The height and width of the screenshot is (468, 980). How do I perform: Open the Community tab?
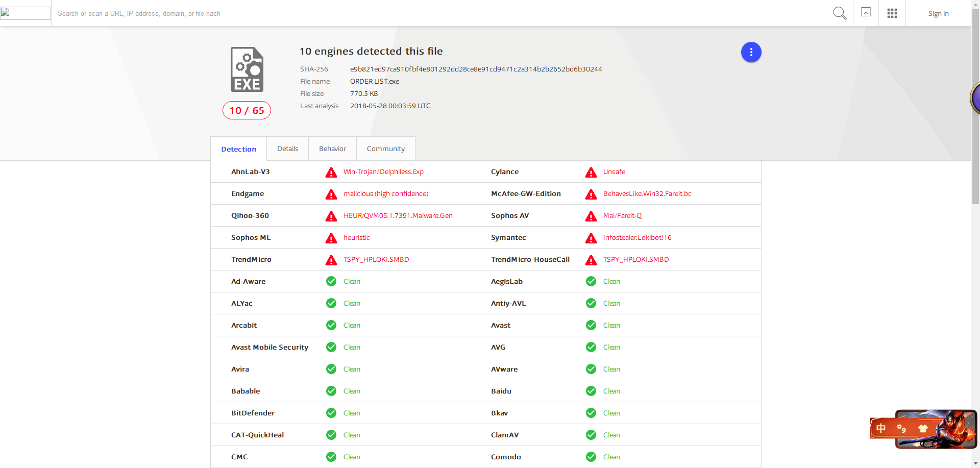(385, 149)
